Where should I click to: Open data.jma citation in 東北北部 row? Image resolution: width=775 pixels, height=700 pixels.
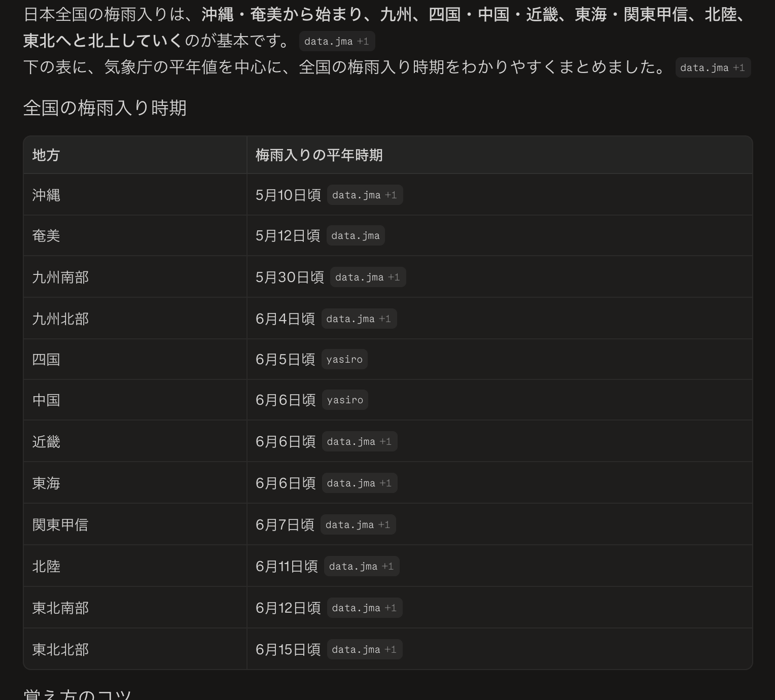[364, 649]
